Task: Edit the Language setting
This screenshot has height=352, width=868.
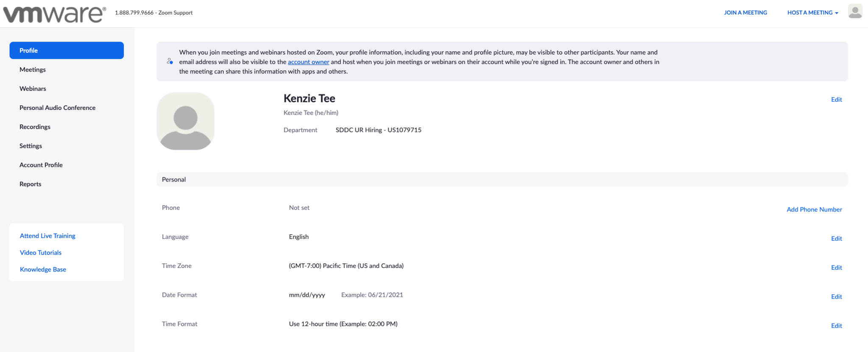Action: (x=836, y=239)
